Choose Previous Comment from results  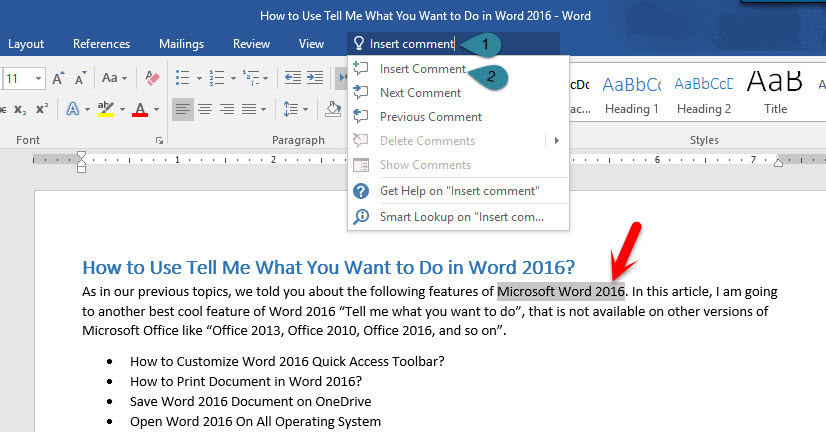pos(458,117)
